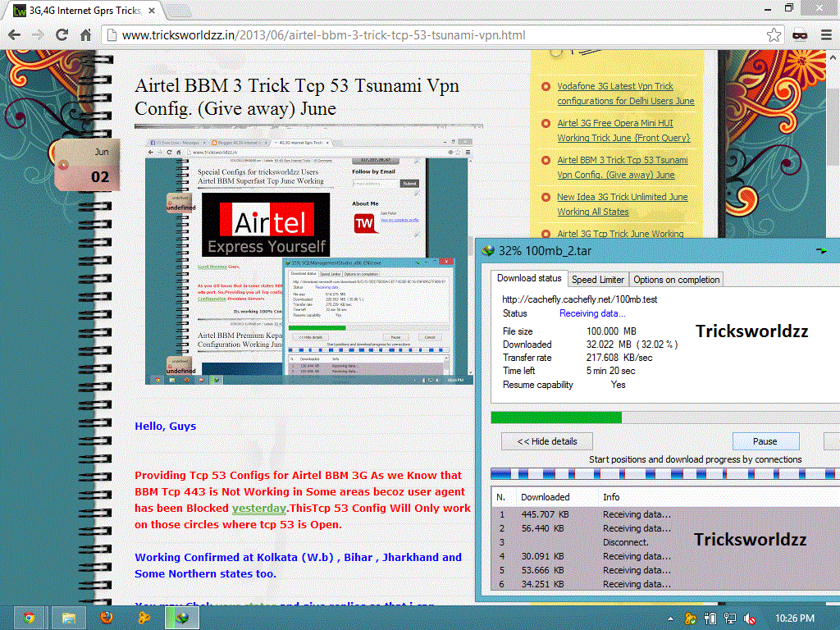Click the Hide details button
Screen dimensions: 840x630
click(x=547, y=441)
